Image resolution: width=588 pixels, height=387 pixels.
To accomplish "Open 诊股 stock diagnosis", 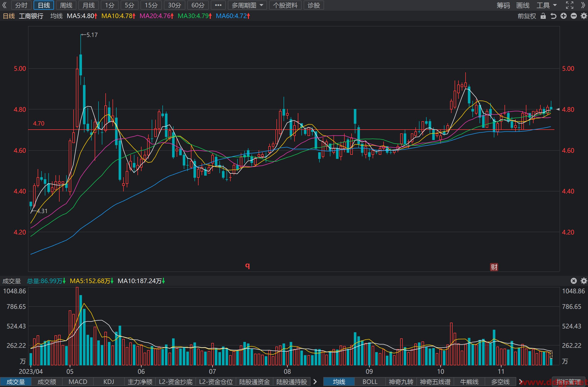I will tap(314, 5).
